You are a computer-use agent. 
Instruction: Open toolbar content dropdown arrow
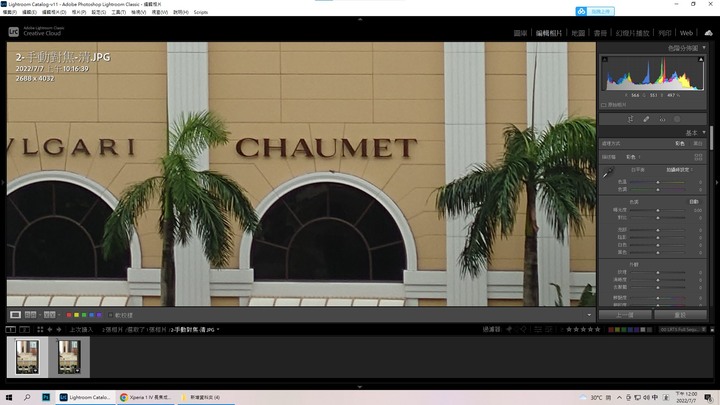[x=589, y=315]
